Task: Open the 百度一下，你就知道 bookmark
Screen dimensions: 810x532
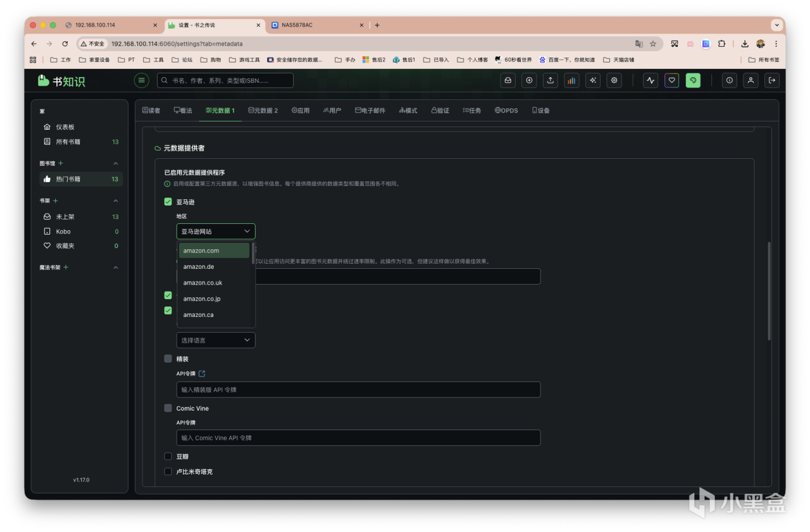Action: tap(567, 59)
